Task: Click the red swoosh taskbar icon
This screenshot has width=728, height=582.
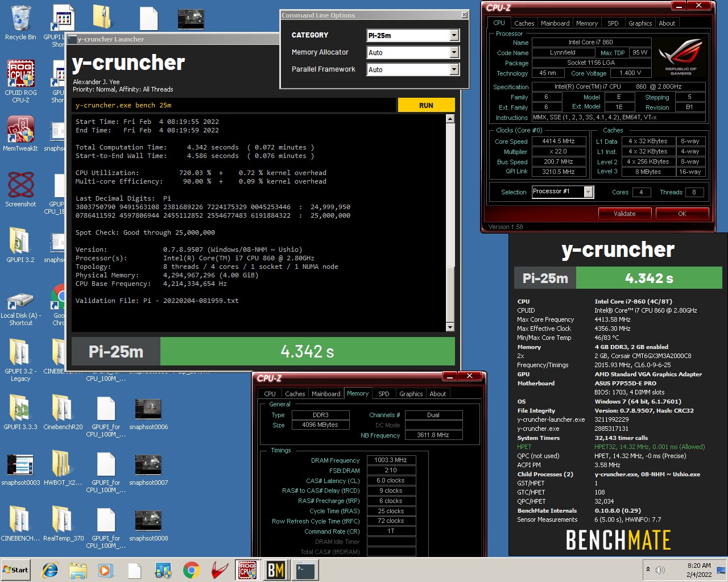Action: click(220, 570)
